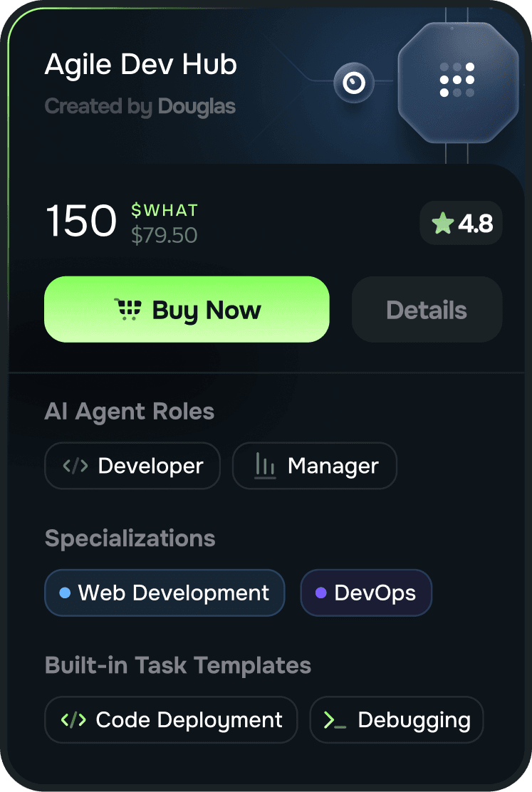Expand the AI Agent Roles section

tap(129, 411)
